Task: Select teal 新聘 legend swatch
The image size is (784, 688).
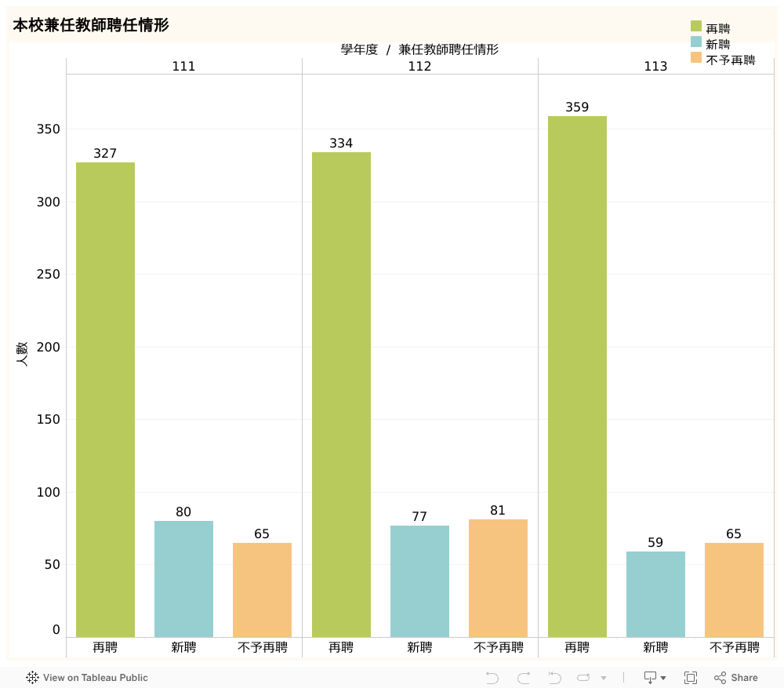Action: click(x=696, y=42)
